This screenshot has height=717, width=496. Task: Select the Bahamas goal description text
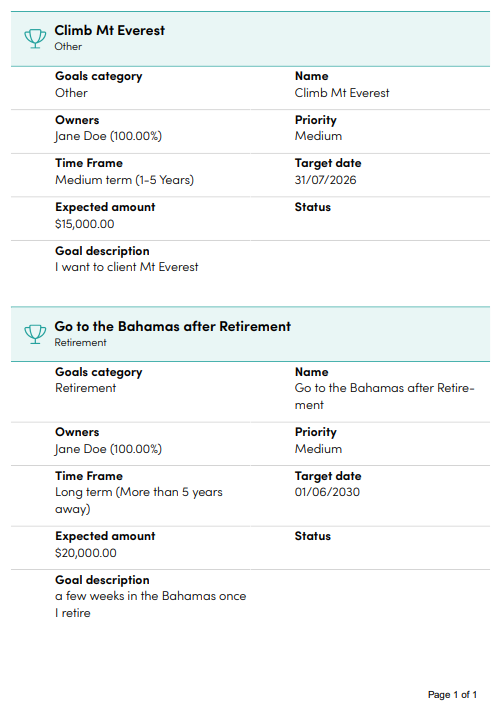(150, 605)
